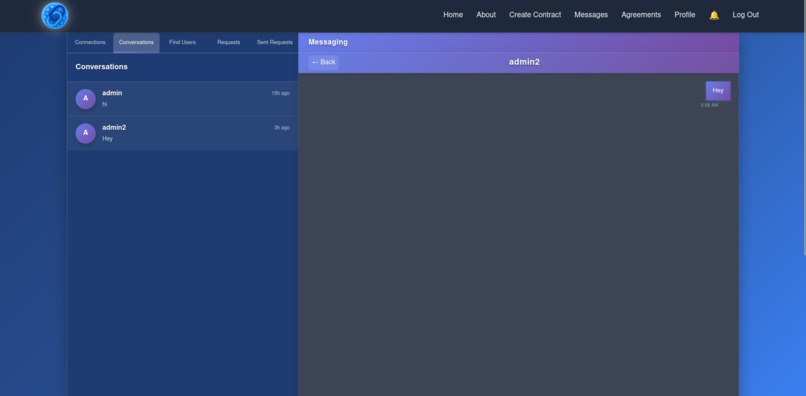Click the 'Hey' message bubble
The width and height of the screenshot is (806, 396).
coord(718,91)
